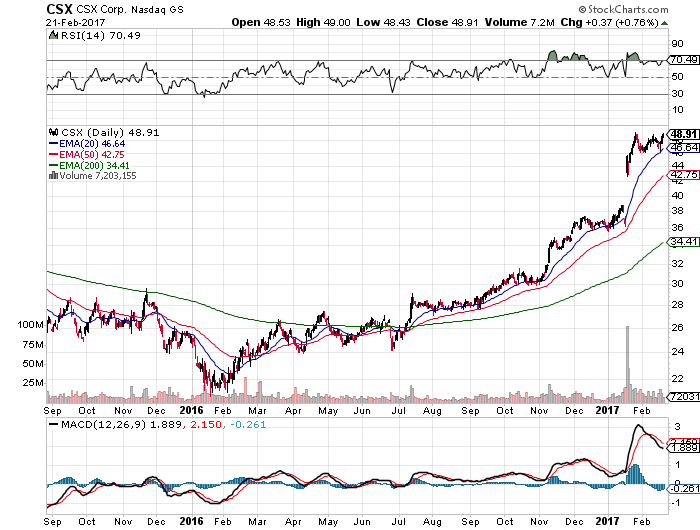Click the RSI mountain icon beside RSI(14)
The image size is (700, 530).
[53, 35]
